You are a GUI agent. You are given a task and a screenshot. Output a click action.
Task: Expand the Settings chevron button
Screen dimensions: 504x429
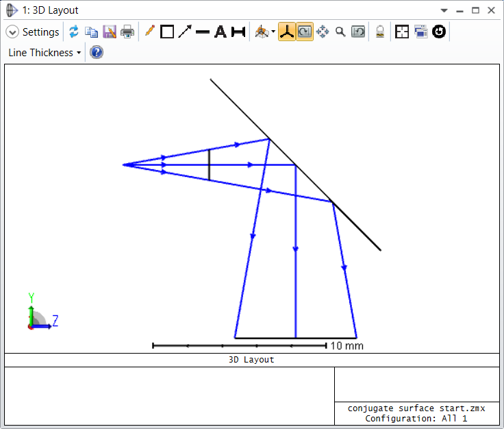click(12, 32)
